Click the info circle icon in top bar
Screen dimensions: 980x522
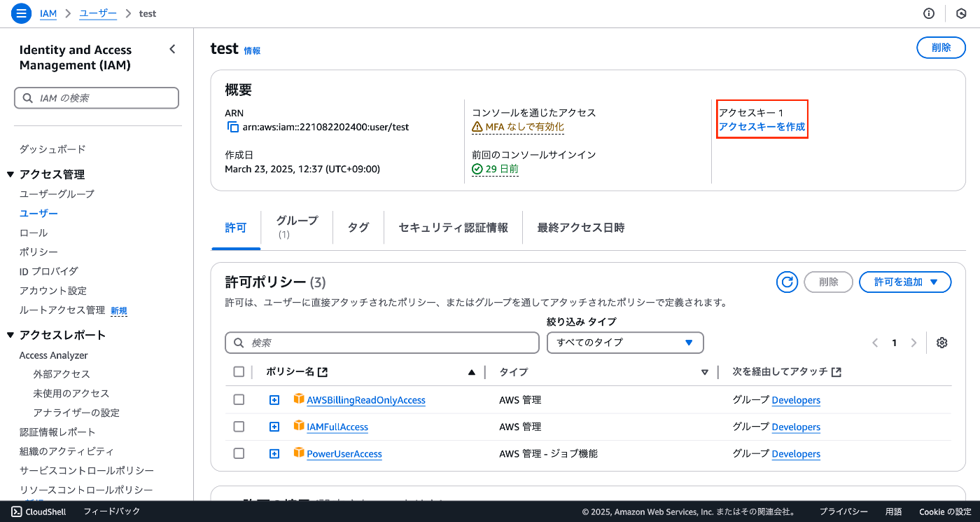click(x=929, y=13)
